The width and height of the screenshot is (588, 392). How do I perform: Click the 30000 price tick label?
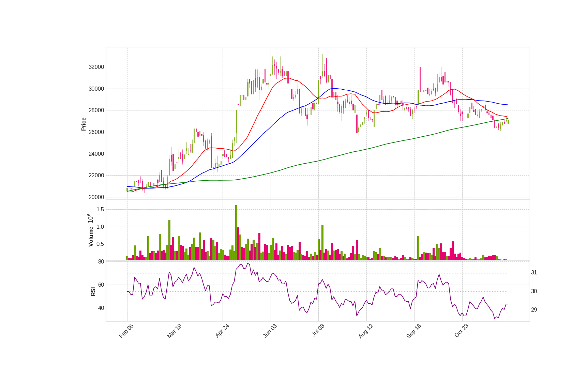tap(96, 89)
